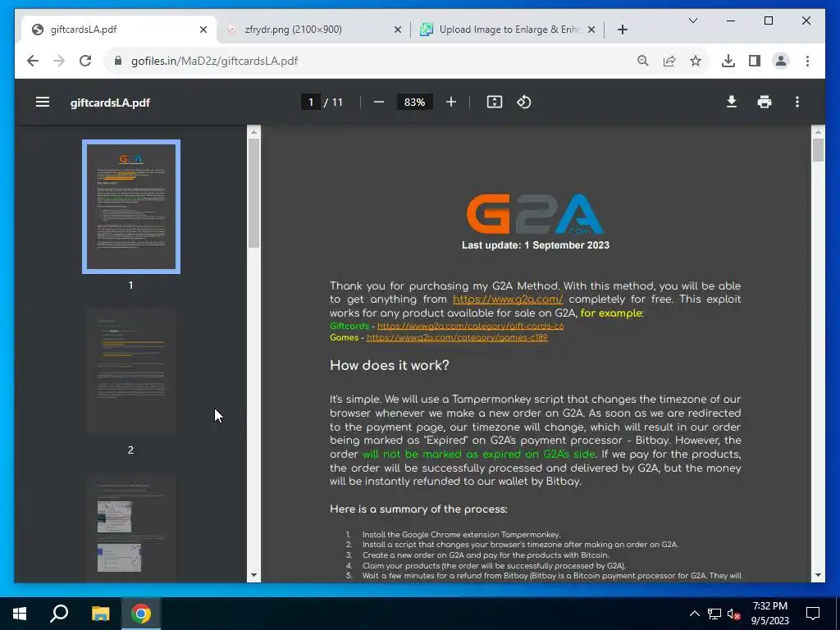Open the games category link

point(457,337)
